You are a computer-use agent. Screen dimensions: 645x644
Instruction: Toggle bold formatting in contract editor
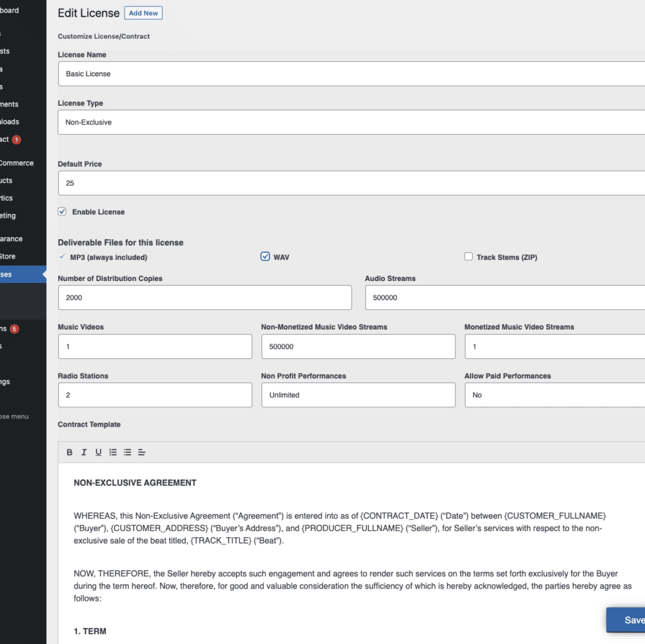[70, 452]
